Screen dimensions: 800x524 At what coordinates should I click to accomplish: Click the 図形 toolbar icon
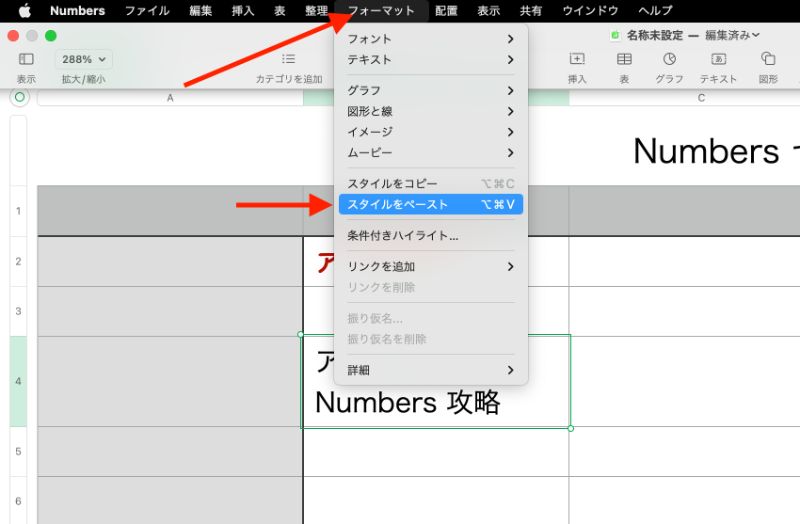pyautogui.click(x=768, y=59)
